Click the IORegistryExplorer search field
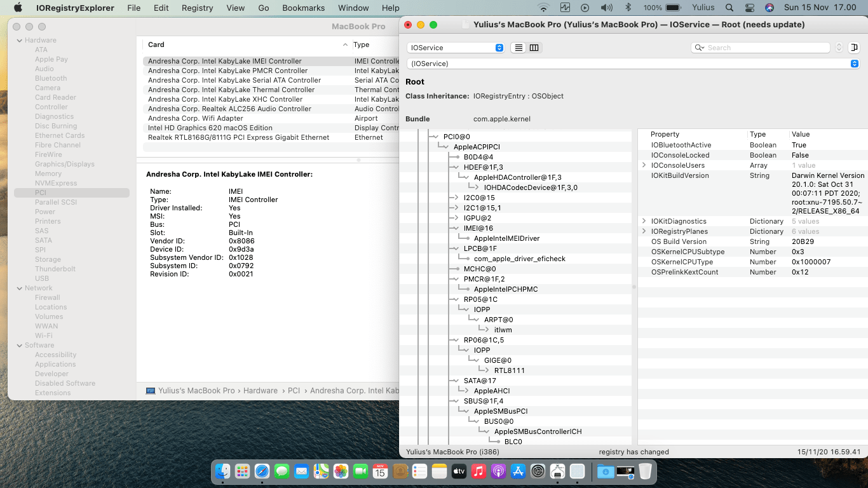868x488 pixels. (x=761, y=48)
